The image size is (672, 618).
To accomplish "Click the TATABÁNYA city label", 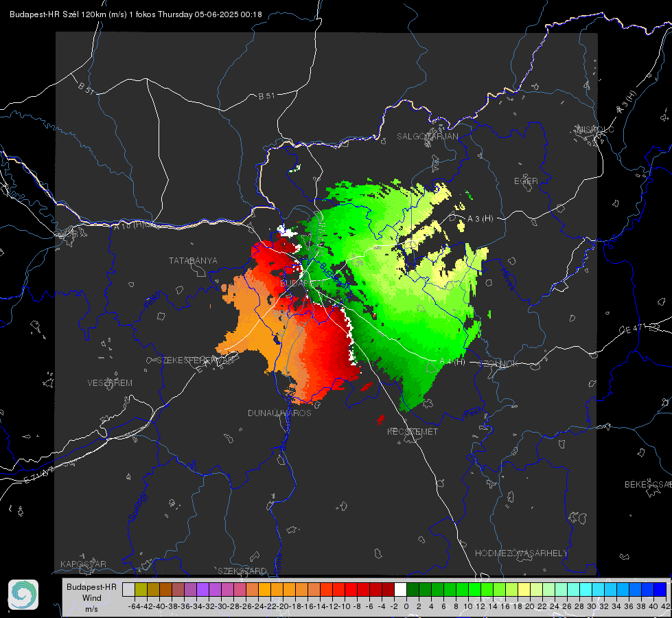I will click(193, 260).
